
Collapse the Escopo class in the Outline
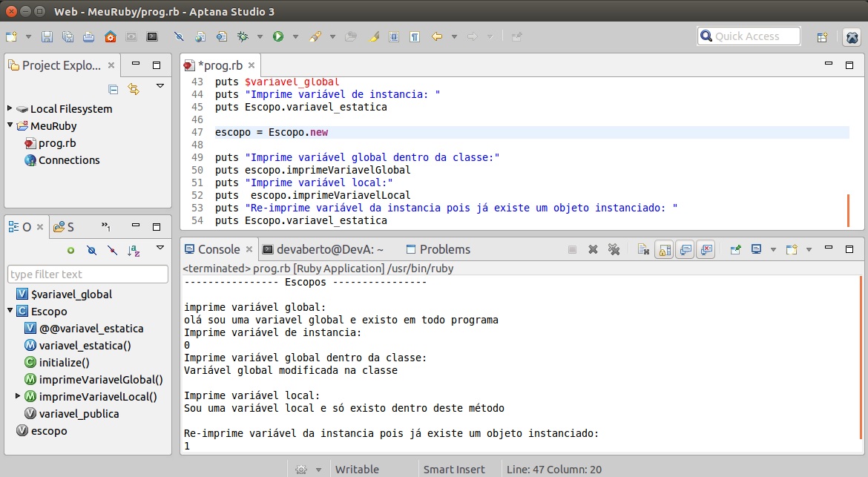pos(10,312)
